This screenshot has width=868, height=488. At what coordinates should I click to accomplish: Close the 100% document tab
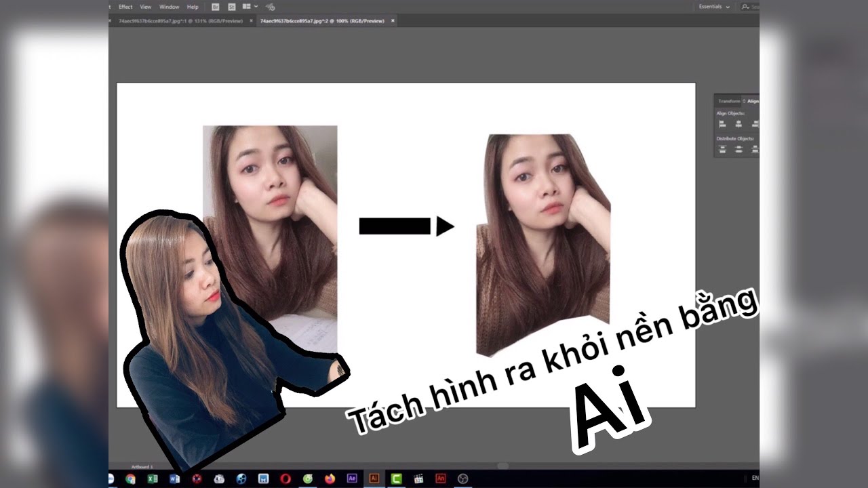[x=393, y=21]
